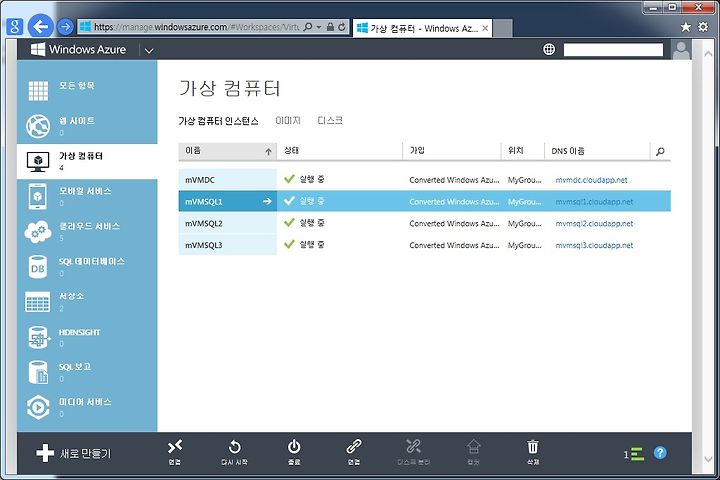The height and width of the screenshot is (480, 720).
Task: Open SQL Databases DB icon
Action: click(38, 267)
